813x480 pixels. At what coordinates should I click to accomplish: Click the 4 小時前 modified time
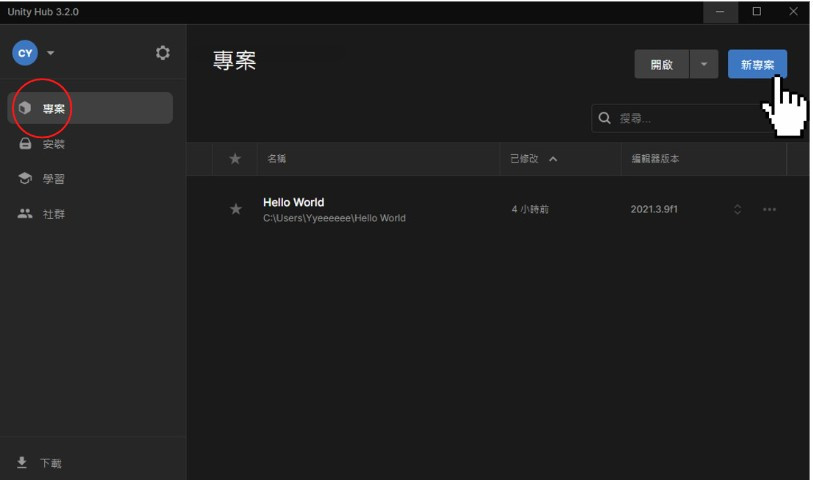pos(530,209)
